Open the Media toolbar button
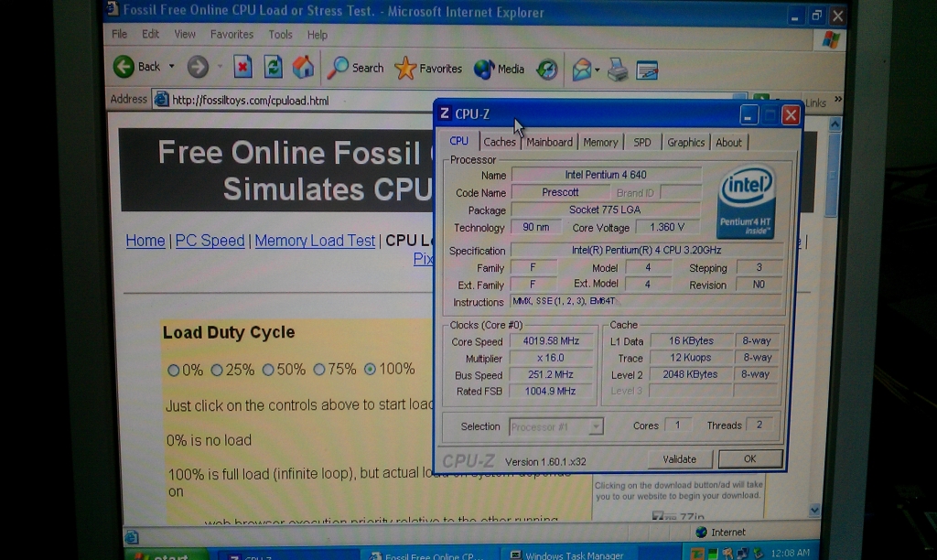Viewport: 937px width, 560px height. [x=499, y=70]
